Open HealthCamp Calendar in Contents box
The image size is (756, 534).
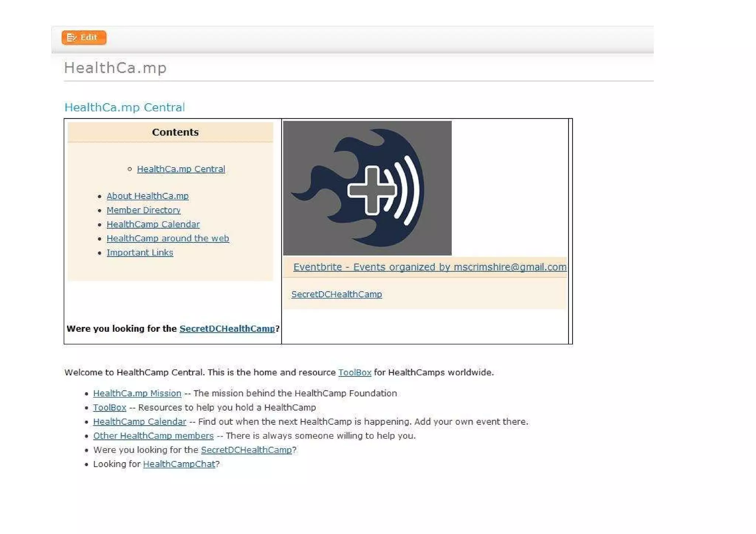(x=153, y=224)
